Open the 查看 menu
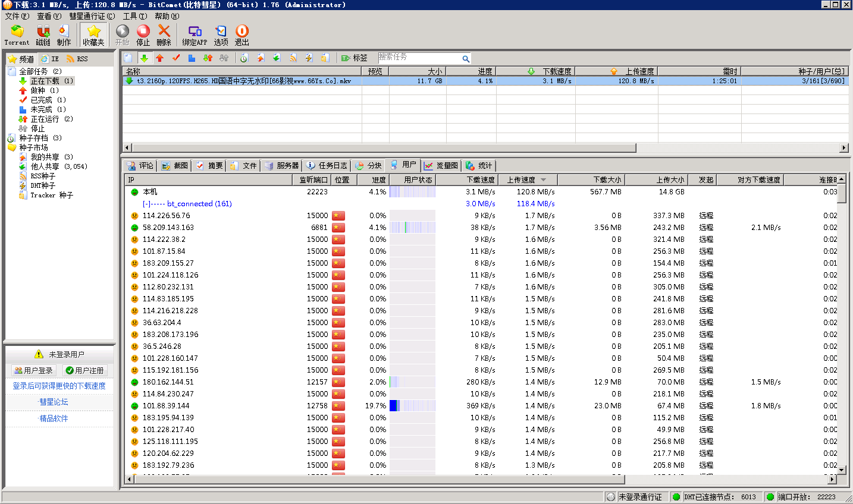 click(49, 16)
